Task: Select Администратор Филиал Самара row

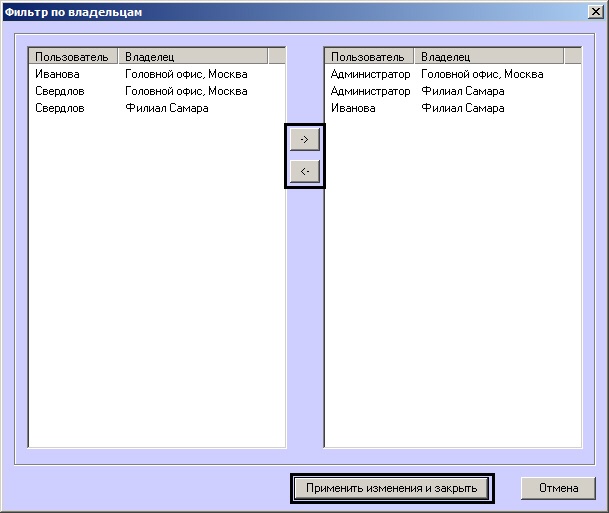Action: point(453,91)
